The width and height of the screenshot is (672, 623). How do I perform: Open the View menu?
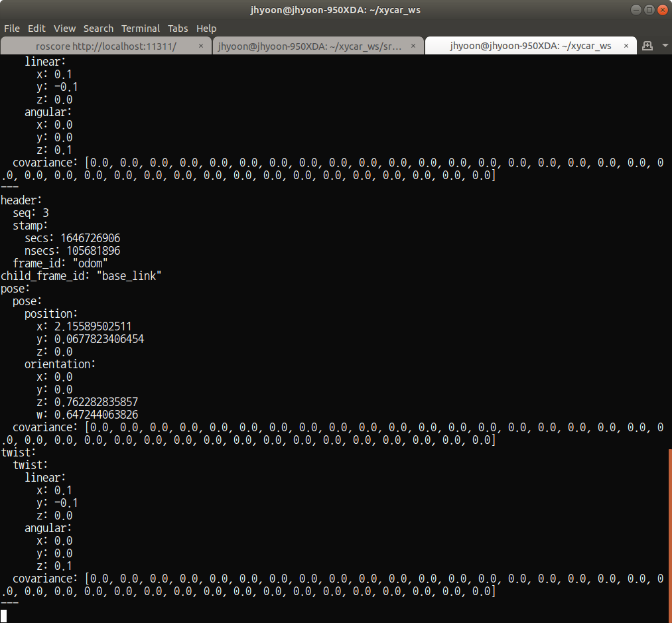coord(65,29)
